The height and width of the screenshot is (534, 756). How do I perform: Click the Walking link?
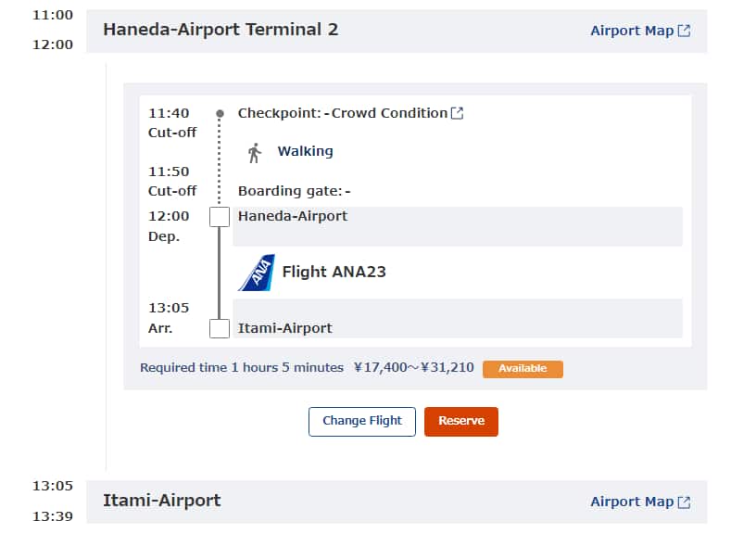tap(305, 151)
